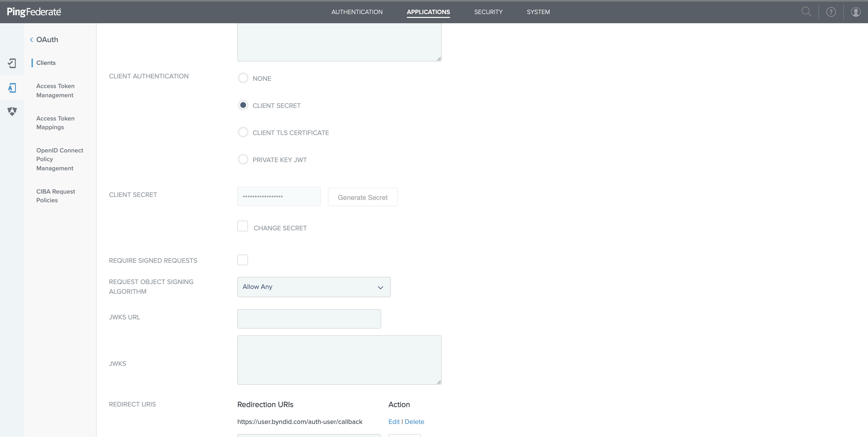Screen dimensions: 868x437
Task: Click the back chevron beside OAuth
Action: point(31,40)
